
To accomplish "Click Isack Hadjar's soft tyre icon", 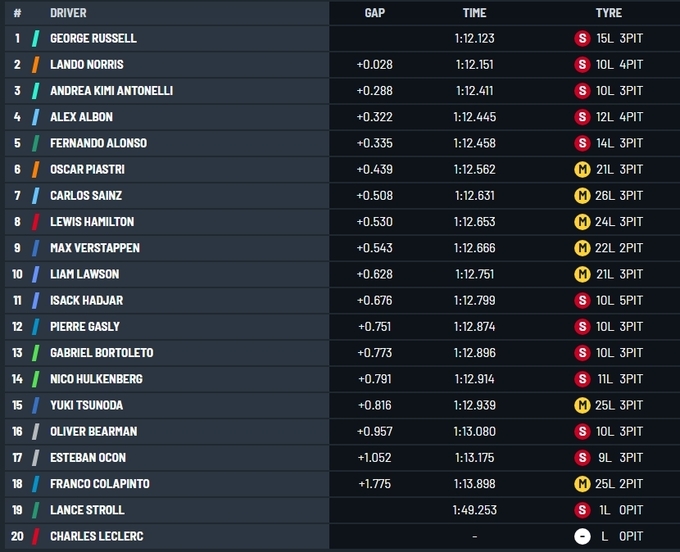I will (582, 300).
